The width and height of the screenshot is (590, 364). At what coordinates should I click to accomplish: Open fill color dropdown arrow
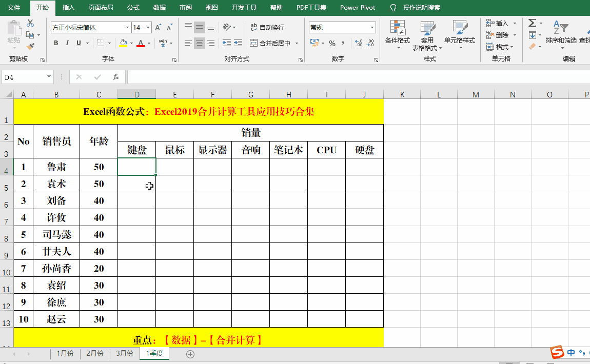coord(132,43)
